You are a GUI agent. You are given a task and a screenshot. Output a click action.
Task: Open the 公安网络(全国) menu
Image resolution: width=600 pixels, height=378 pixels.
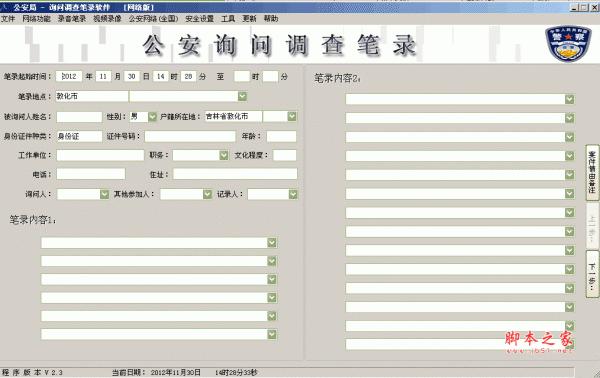[x=153, y=19]
